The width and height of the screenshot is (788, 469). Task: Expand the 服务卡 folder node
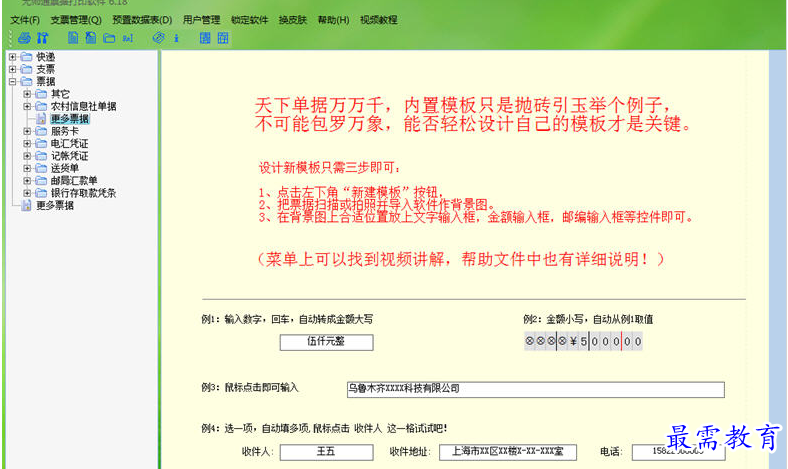coord(27,131)
